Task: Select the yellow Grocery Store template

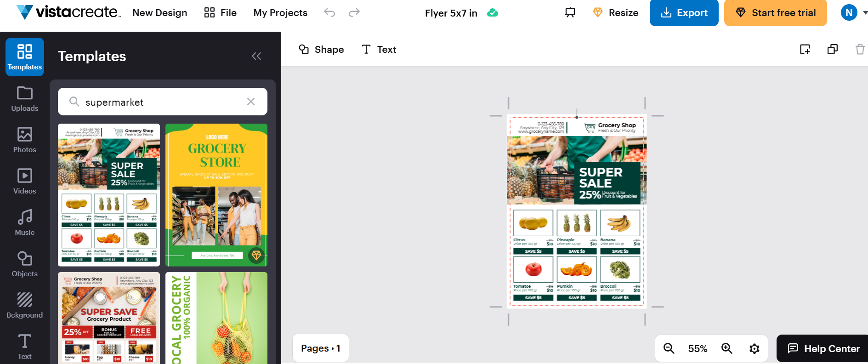Action: click(x=216, y=195)
